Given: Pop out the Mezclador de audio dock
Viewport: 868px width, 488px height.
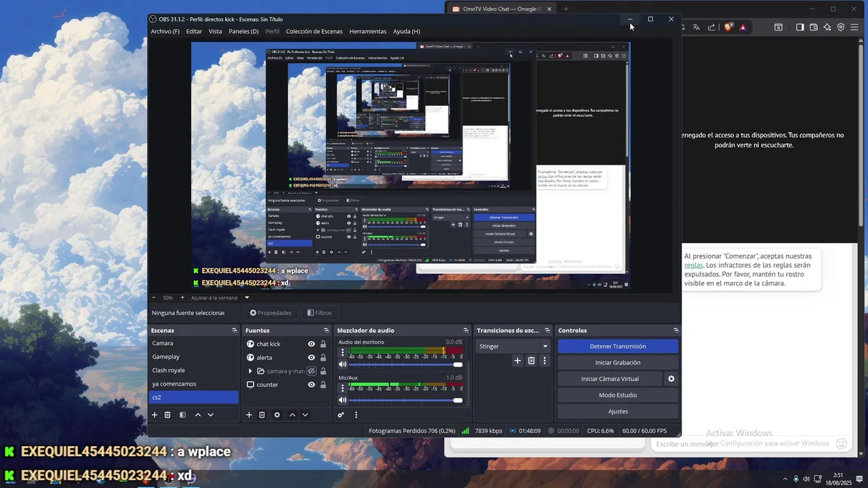Looking at the screenshot, I should click(466, 330).
